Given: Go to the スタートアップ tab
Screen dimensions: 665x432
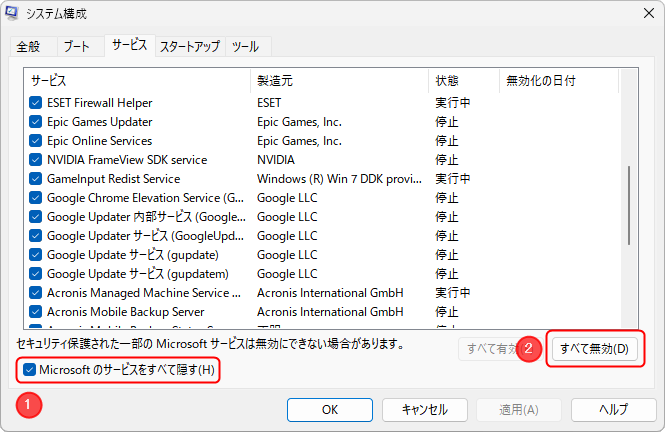Looking at the screenshot, I should [190, 46].
